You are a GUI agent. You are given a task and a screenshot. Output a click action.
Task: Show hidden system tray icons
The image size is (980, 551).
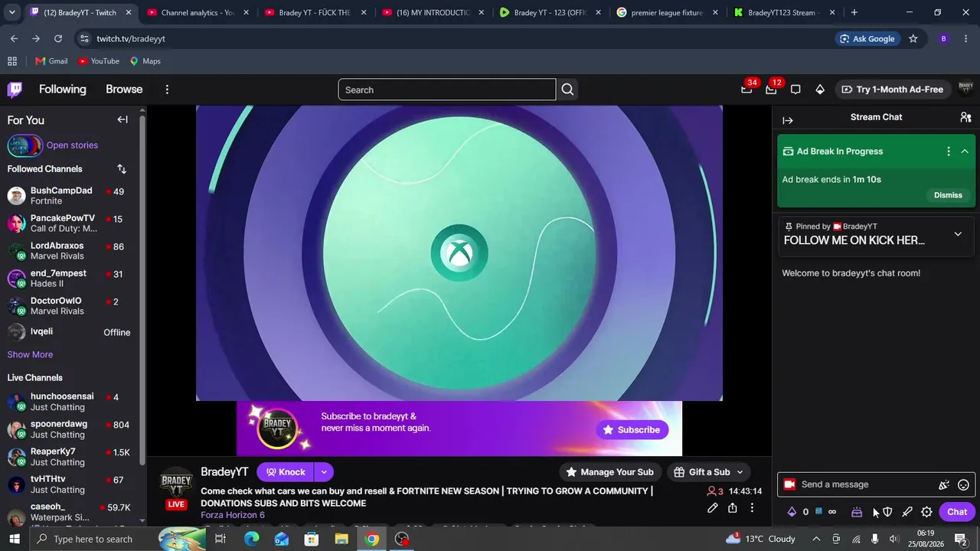[x=816, y=540]
